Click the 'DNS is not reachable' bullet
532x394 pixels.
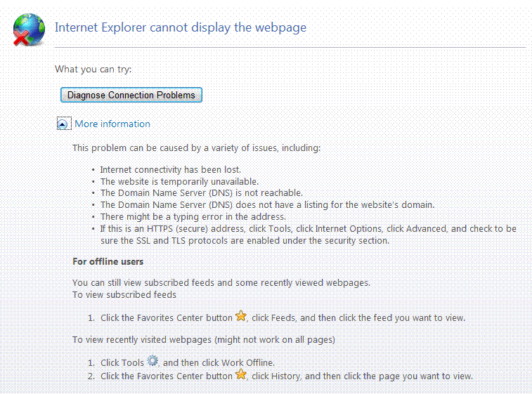[x=202, y=193]
